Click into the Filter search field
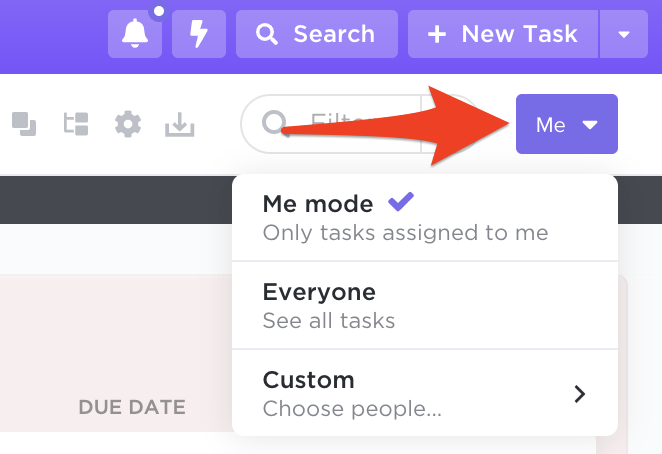Screen dimensions: 662x454 [340, 124]
